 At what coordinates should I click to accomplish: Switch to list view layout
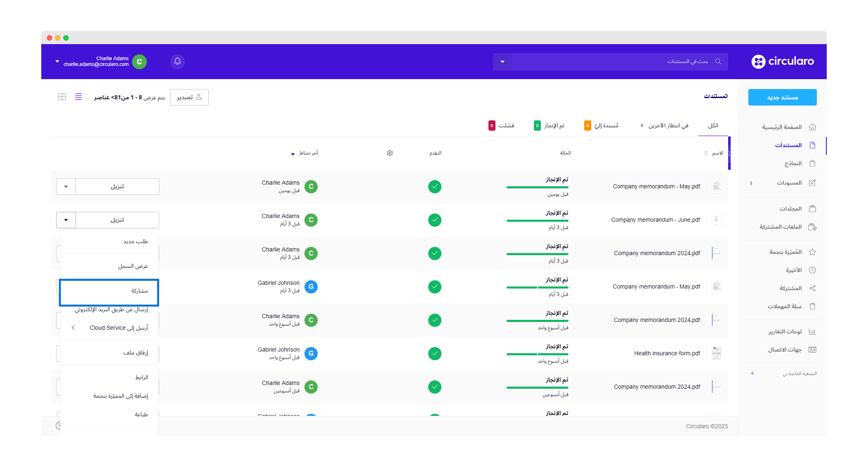[78, 97]
